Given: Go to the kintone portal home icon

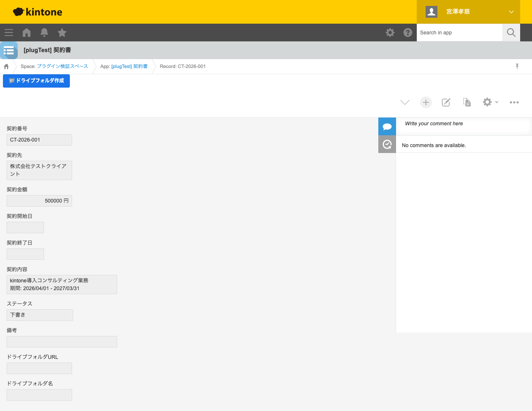Looking at the screenshot, I should 27,33.
